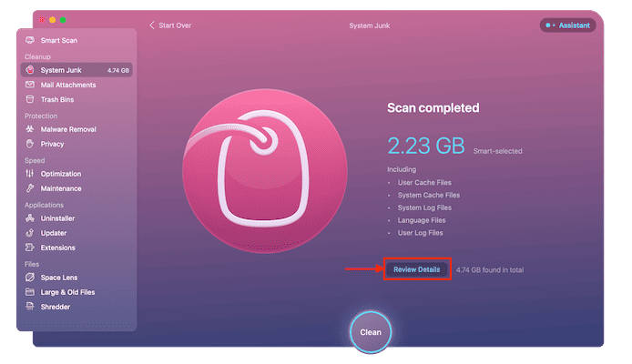Click the System Junk title at the top

pyautogui.click(x=369, y=25)
